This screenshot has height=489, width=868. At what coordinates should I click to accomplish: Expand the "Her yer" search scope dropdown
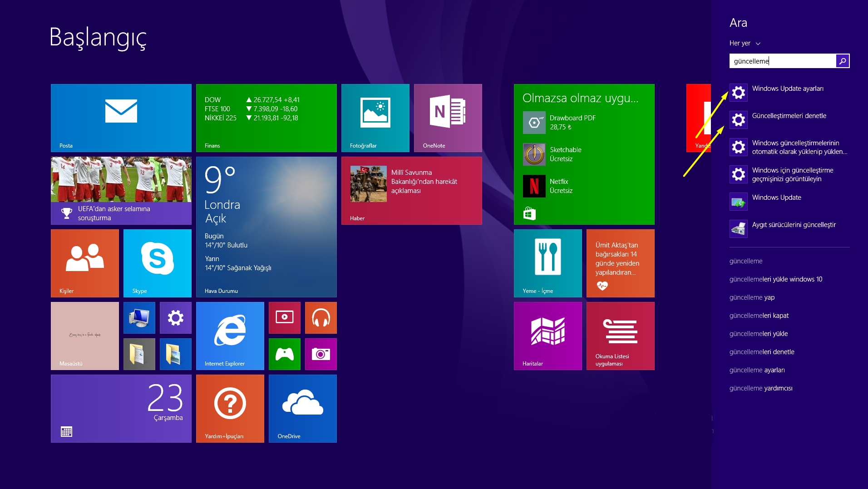745,43
